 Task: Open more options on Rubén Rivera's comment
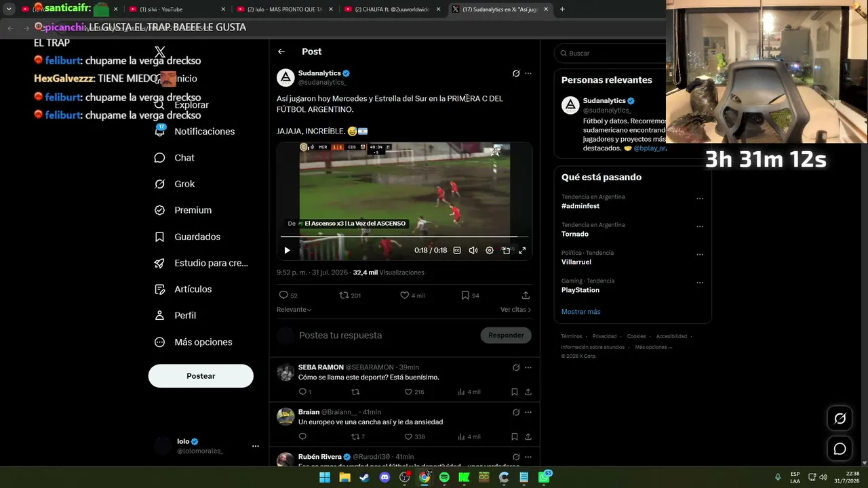tap(528, 457)
